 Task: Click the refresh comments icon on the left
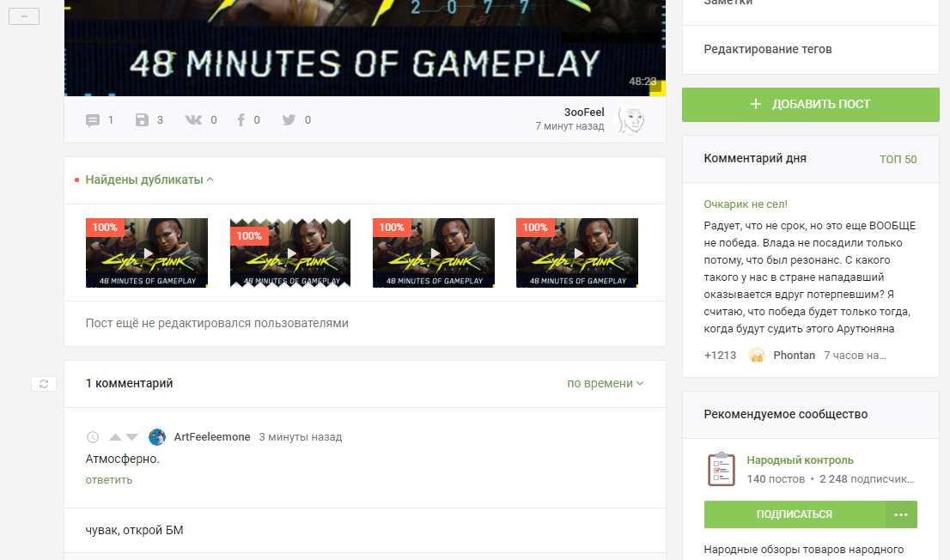(44, 384)
